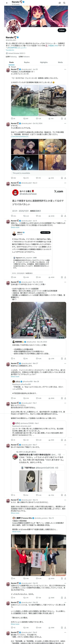Image resolution: width=72 pixels, height=644 pixels.
Task: Switch to the Replies tab
Action: pos(27,62)
